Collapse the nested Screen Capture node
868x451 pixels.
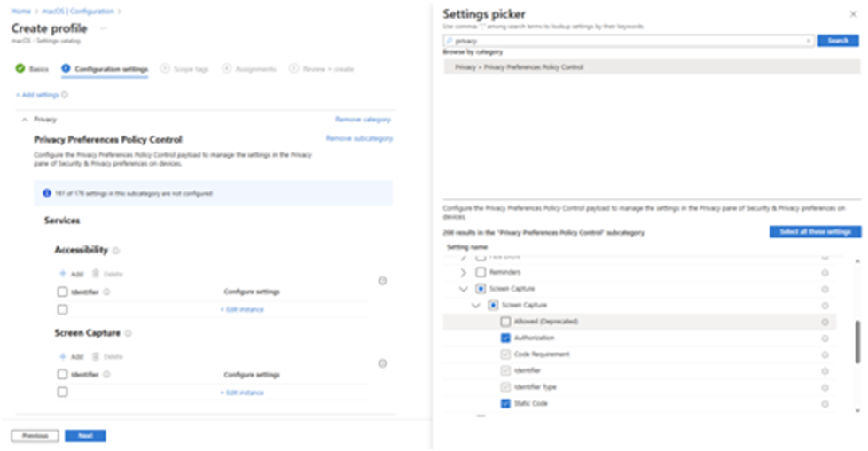tap(476, 306)
